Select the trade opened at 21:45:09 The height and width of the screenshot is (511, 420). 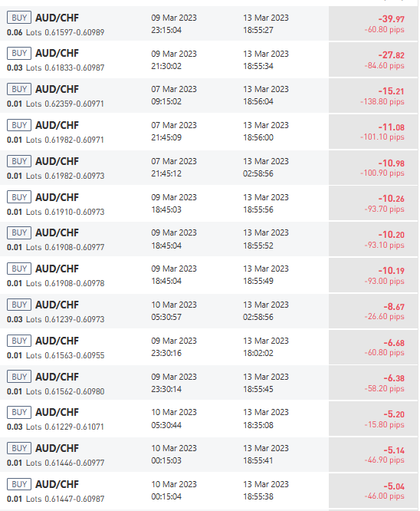click(x=208, y=132)
